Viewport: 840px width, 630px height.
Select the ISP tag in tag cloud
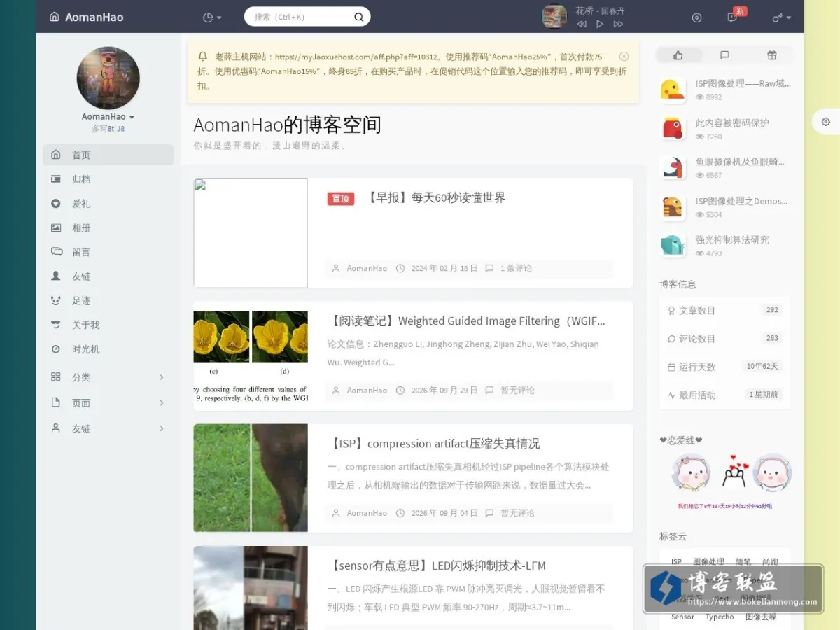pyautogui.click(x=676, y=561)
